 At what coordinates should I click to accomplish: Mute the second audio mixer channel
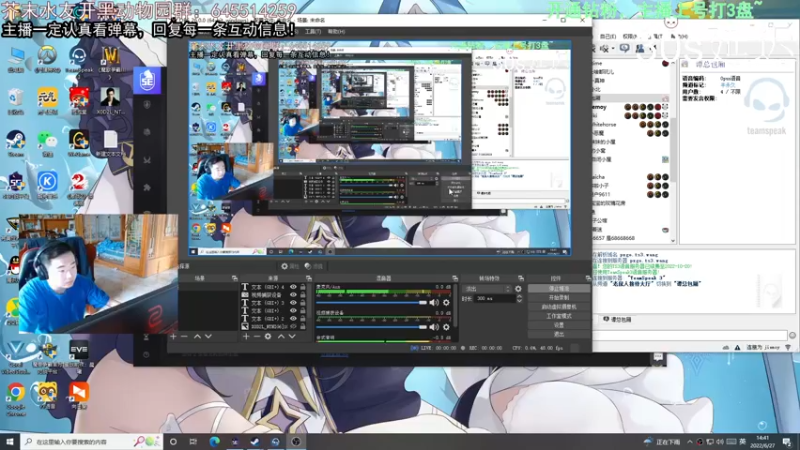click(x=434, y=327)
